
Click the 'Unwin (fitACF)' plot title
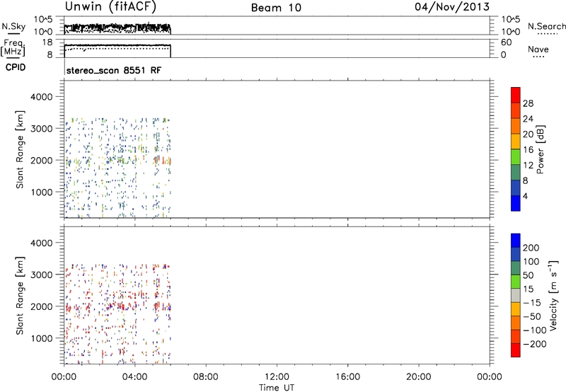110,6
